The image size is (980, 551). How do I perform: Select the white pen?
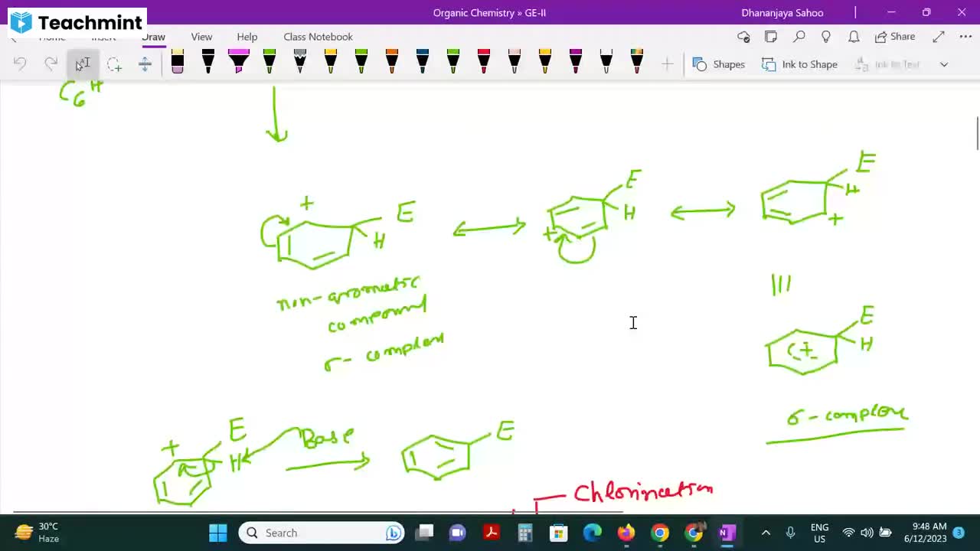[606, 62]
